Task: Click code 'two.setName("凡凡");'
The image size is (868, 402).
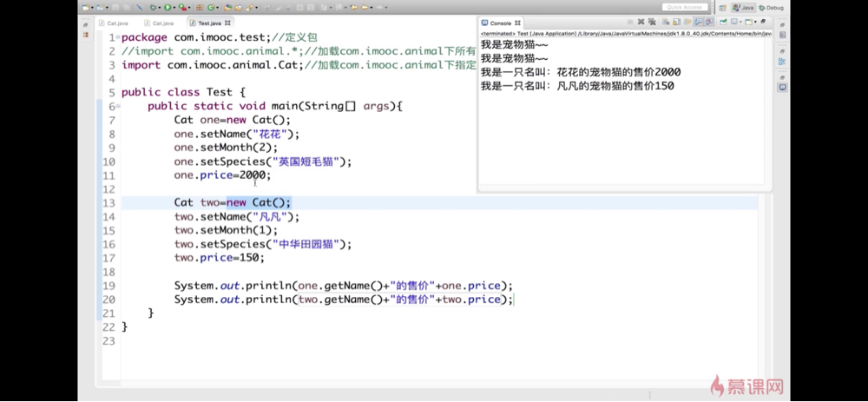Action: coord(236,217)
